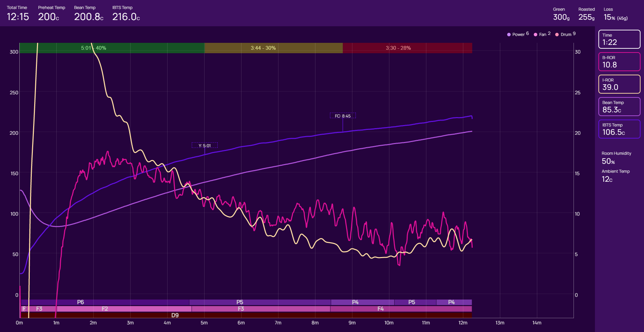The height and width of the screenshot is (332, 644).
Task: Click the Fan legend dot
Action: tap(536, 35)
